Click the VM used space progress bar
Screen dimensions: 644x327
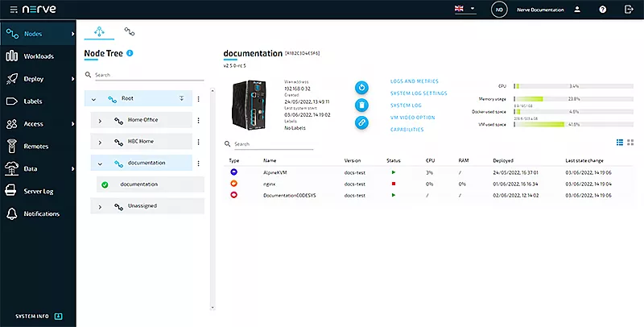pos(573,124)
